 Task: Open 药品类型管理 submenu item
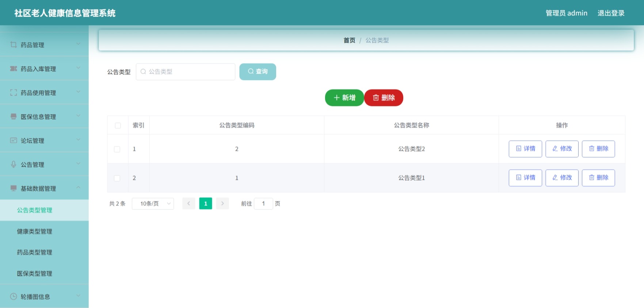pyautogui.click(x=44, y=253)
